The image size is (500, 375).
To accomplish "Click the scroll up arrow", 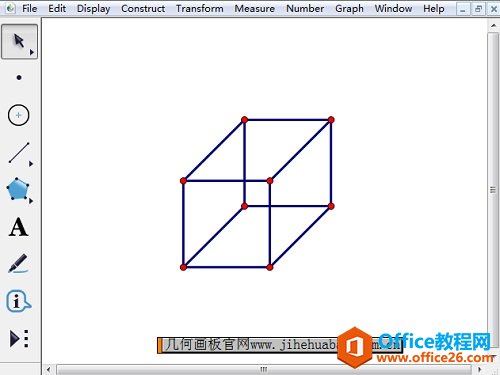I will 493,25.
